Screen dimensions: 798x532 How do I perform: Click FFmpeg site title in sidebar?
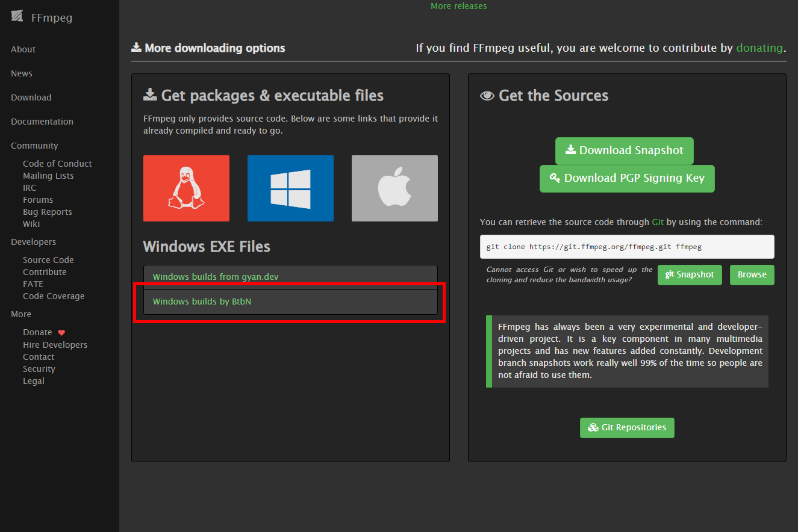52,17
